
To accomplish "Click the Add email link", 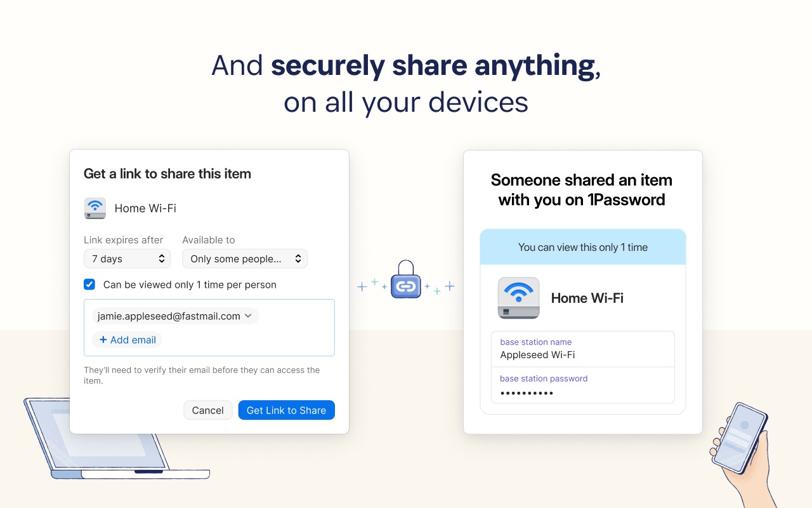I will (x=133, y=340).
